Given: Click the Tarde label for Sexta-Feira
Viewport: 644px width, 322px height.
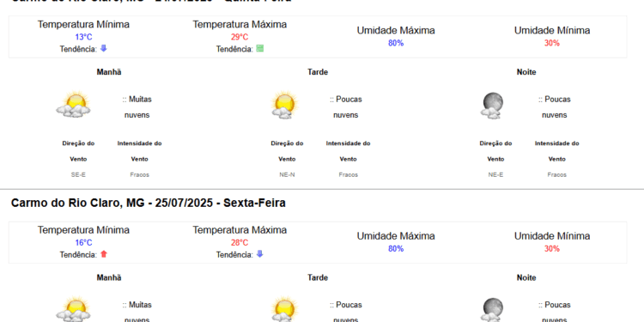Looking at the screenshot, I should 318,277.
